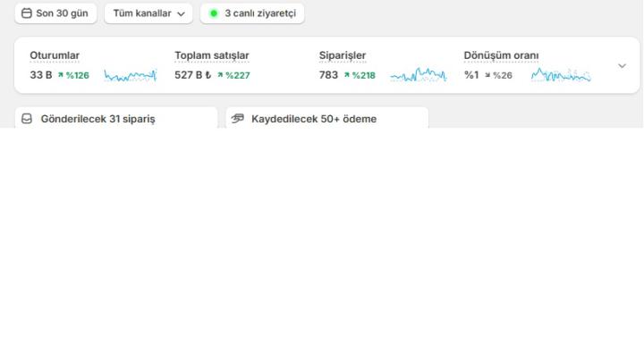Click the payment icon beside Kaydedilecek 50+ ödeme
644x361 pixels.
tap(237, 119)
